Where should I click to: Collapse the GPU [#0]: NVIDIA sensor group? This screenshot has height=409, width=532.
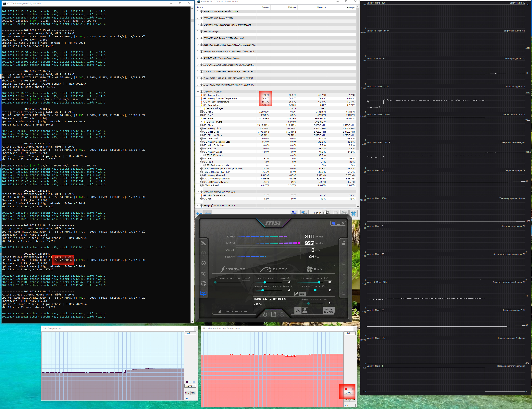198,92
